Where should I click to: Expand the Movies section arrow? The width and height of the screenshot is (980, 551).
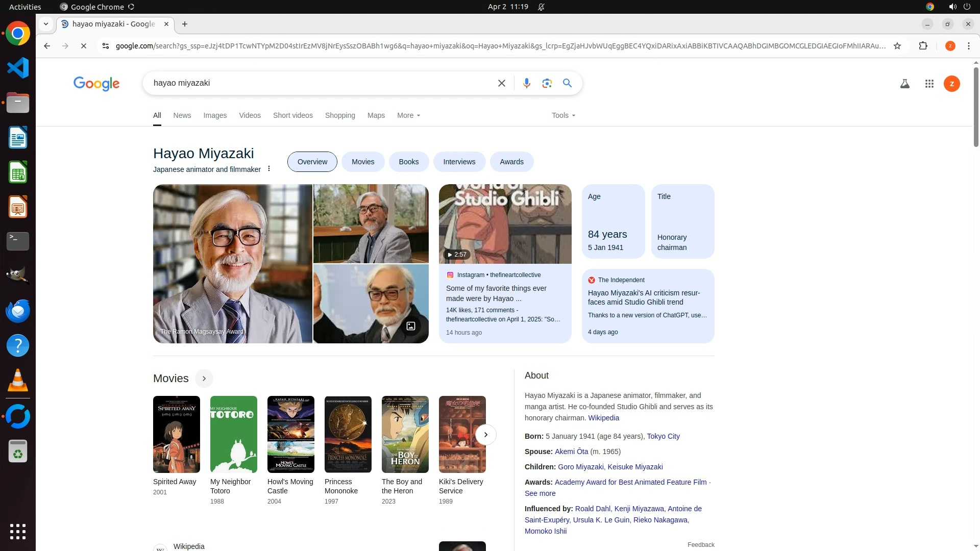(x=204, y=379)
